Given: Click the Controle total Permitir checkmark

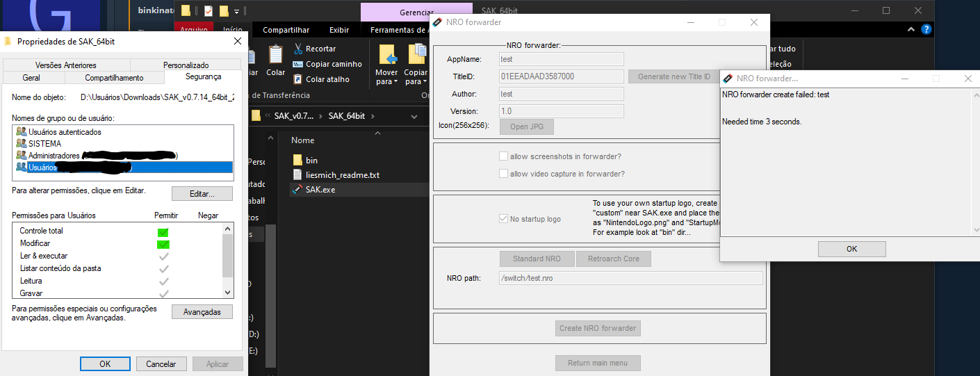Looking at the screenshot, I should pyautogui.click(x=163, y=231).
